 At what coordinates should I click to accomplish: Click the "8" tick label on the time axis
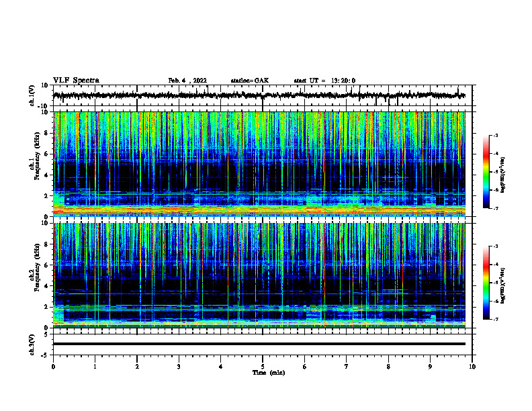point(388,367)
